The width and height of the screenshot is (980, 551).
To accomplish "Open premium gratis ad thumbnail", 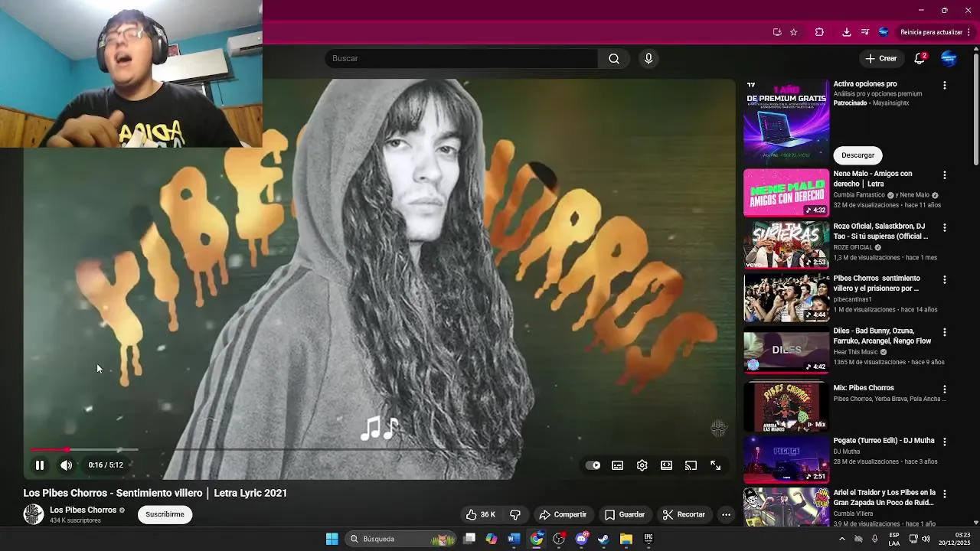I will 786,121.
